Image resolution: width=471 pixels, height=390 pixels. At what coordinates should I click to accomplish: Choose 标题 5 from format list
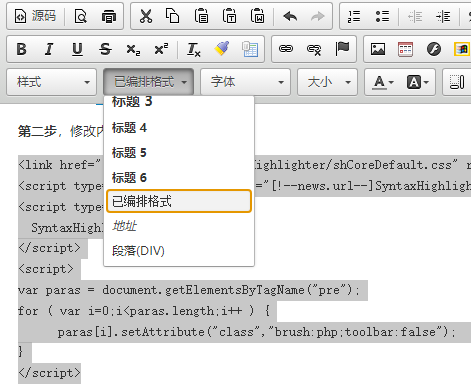tap(179, 153)
